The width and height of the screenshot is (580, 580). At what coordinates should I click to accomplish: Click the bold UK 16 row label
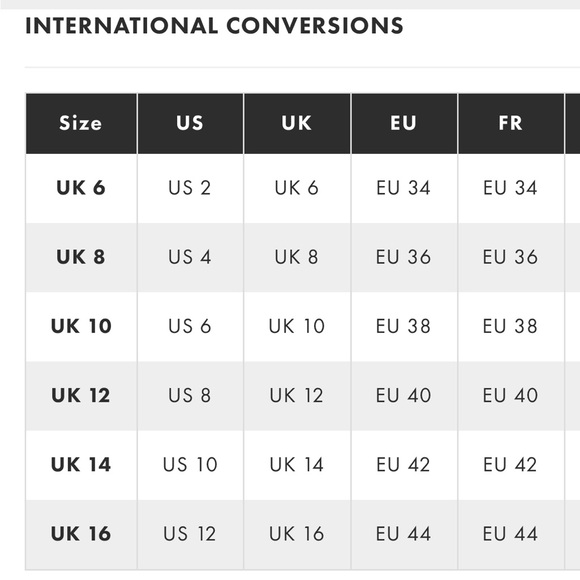pyautogui.click(x=81, y=534)
